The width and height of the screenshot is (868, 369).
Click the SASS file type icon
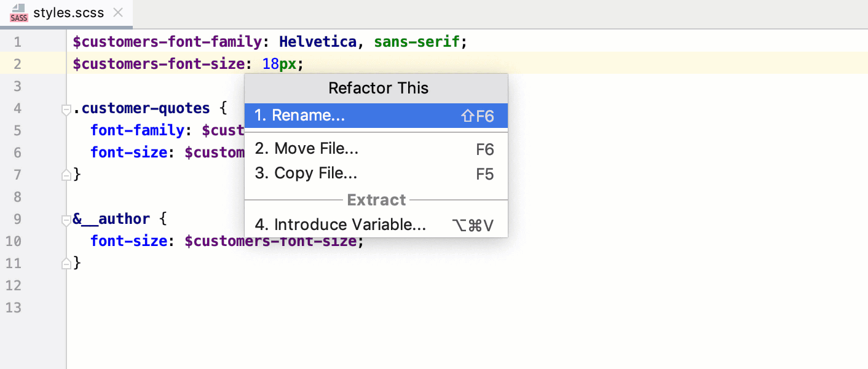(x=18, y=14)
